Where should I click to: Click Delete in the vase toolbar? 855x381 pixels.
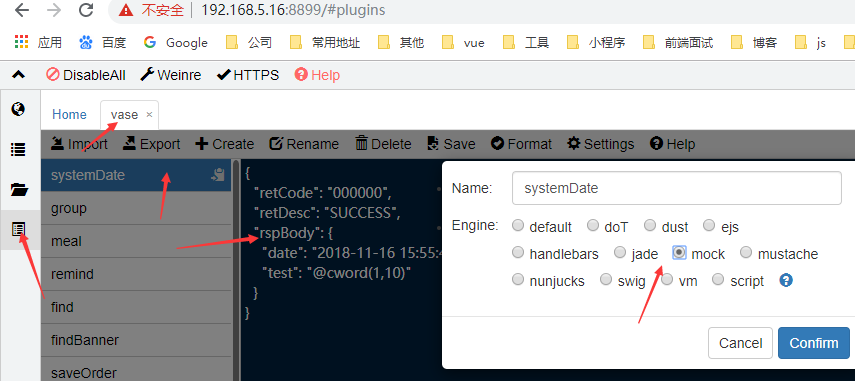pos(383,144)
